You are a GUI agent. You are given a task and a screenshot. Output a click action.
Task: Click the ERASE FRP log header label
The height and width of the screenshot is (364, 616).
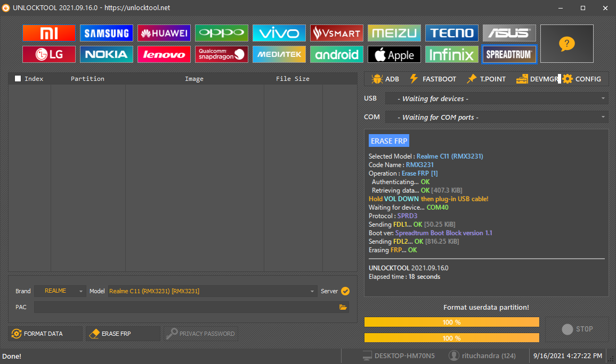click(389, 141)
